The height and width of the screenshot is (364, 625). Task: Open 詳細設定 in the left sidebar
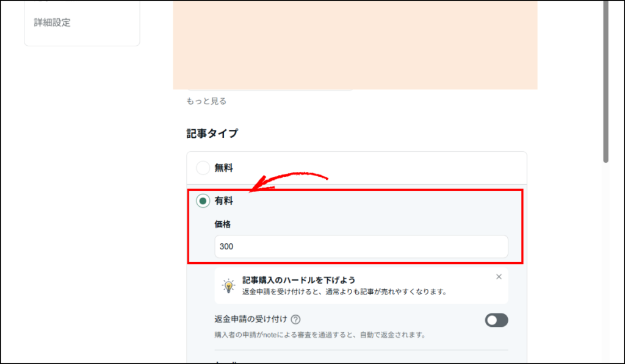[52, 23]
